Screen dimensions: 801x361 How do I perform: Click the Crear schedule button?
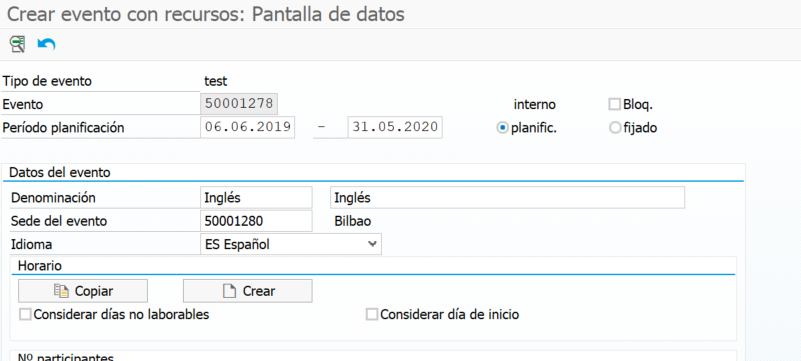pyautogui.click(x=248, y=291)
